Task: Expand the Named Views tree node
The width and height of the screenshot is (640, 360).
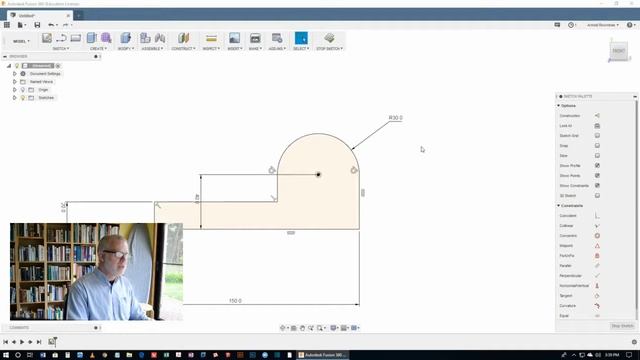Action: [15, 82]
